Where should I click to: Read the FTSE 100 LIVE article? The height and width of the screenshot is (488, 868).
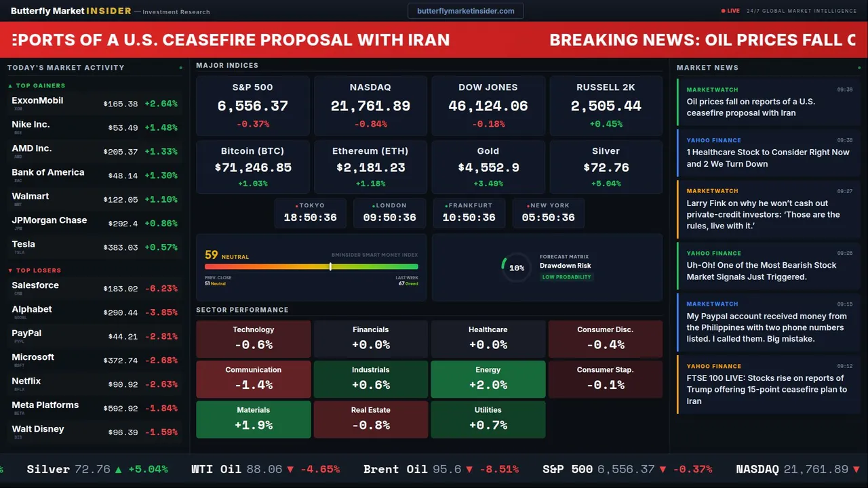[x=768, y=385]
